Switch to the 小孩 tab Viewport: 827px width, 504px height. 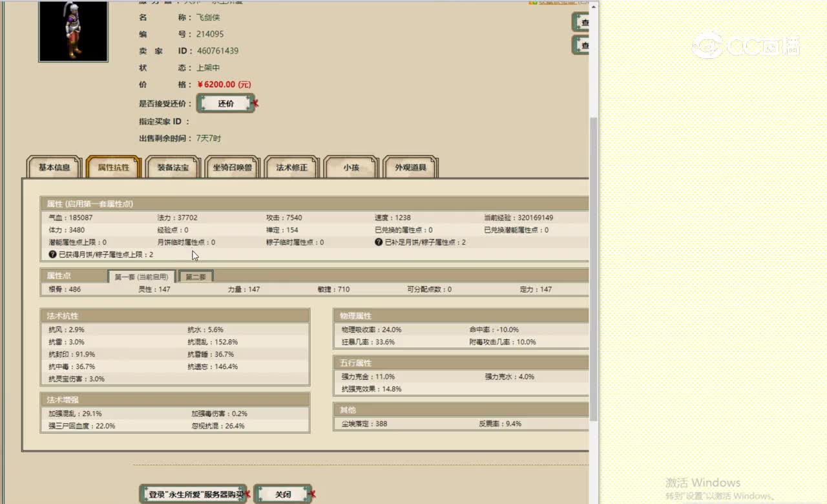tap(351, 167)
